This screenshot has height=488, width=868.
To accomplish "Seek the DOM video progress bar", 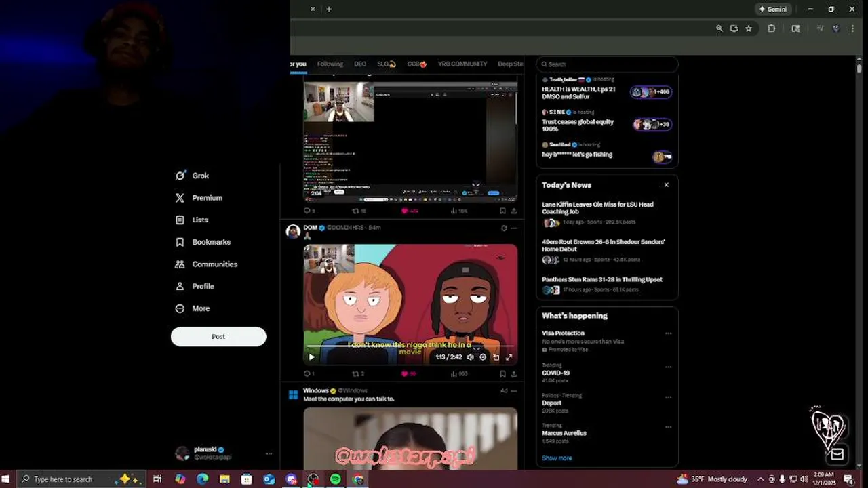I will point(410,347).
